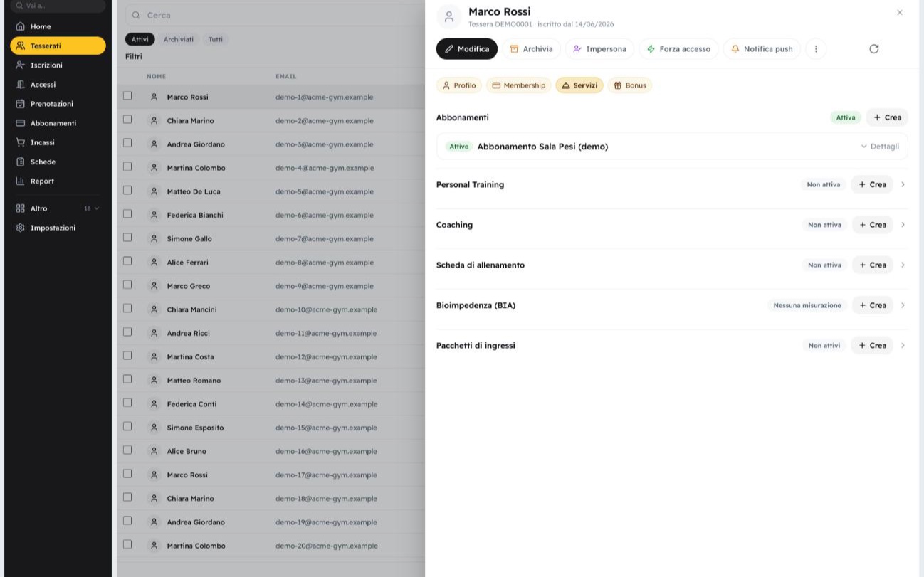Click Marco Rossi's avatar icon in panel header

[x=448, y=17]
